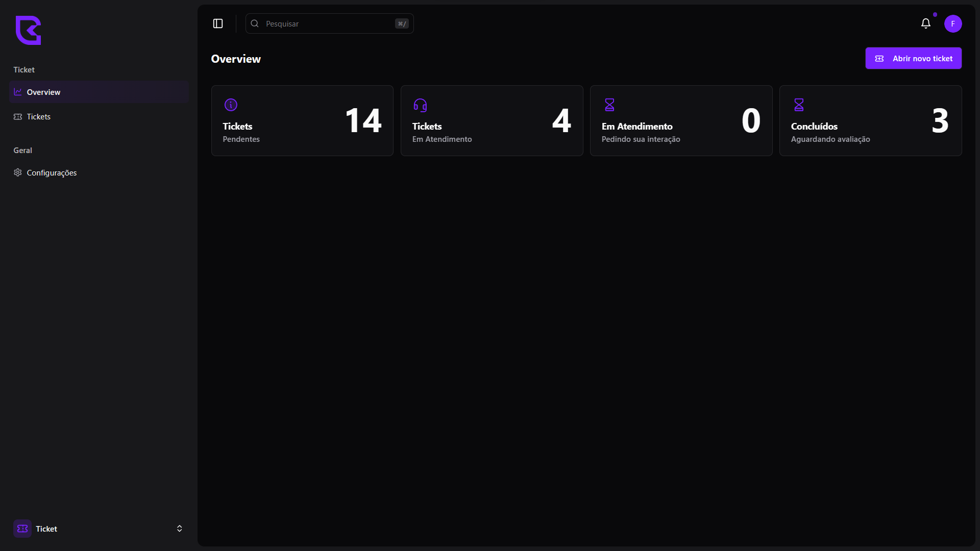980x551 pixels.
Task: Click the purple logo in sidebar
Action: [x=28, y=30]
